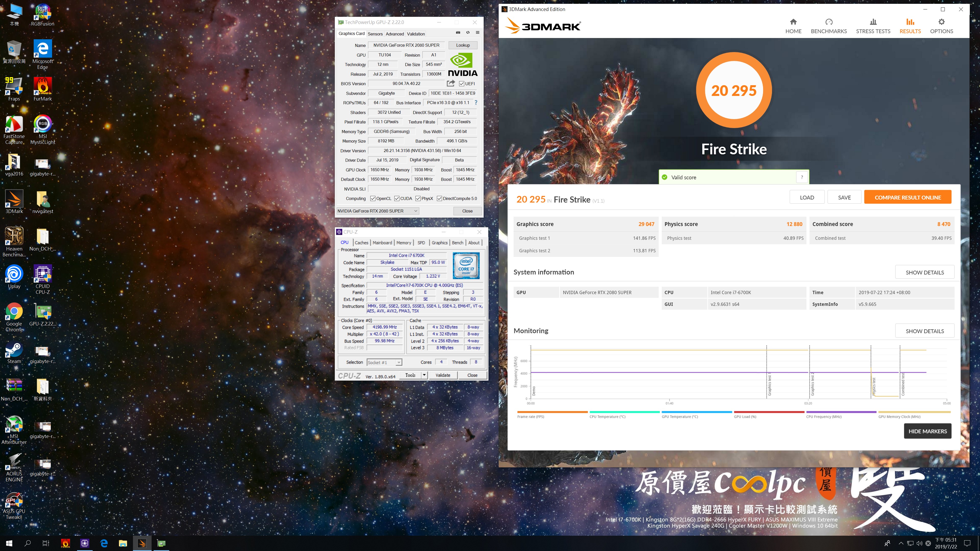Open 3DMark desktop shortcut
The image size is (980, 551).
14,202
